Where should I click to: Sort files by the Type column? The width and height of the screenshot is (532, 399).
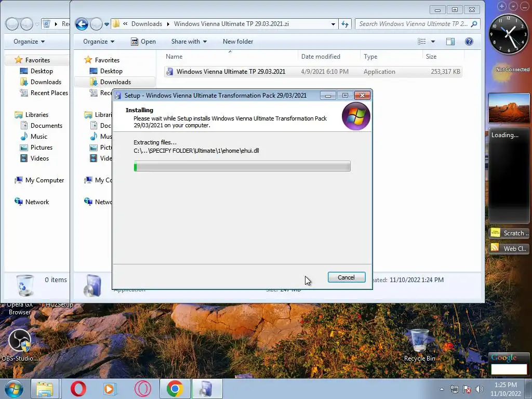click(x=370, y=57)
